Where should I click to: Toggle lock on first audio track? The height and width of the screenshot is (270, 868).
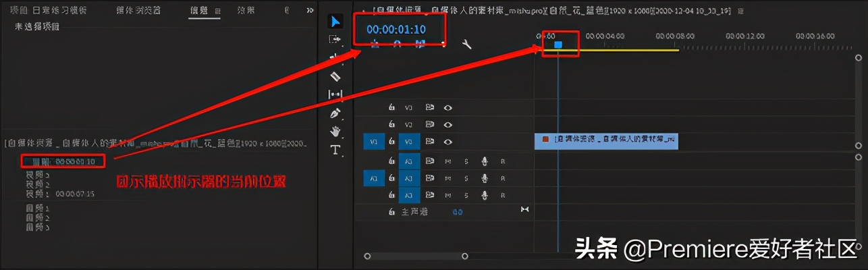[391, 161]
